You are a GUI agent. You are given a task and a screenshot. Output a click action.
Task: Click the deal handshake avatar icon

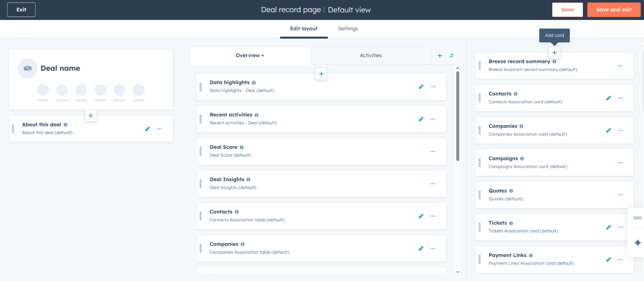coord(28,68)
